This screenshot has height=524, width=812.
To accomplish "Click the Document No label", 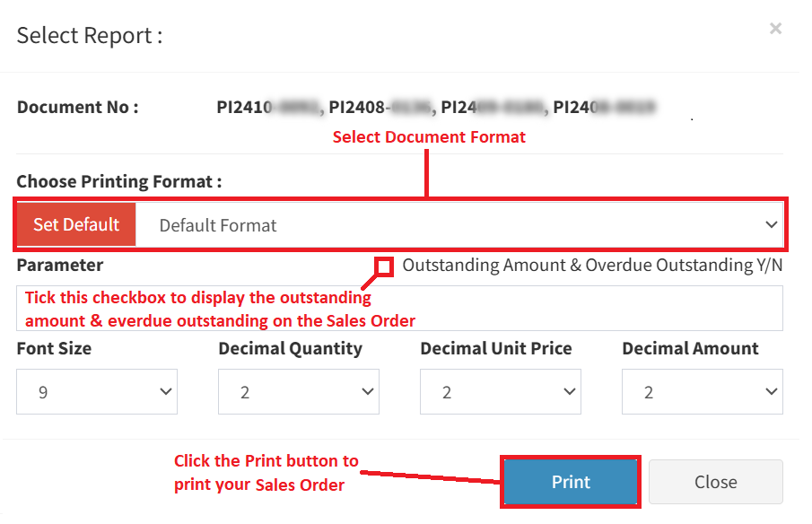I will point(78,108).
